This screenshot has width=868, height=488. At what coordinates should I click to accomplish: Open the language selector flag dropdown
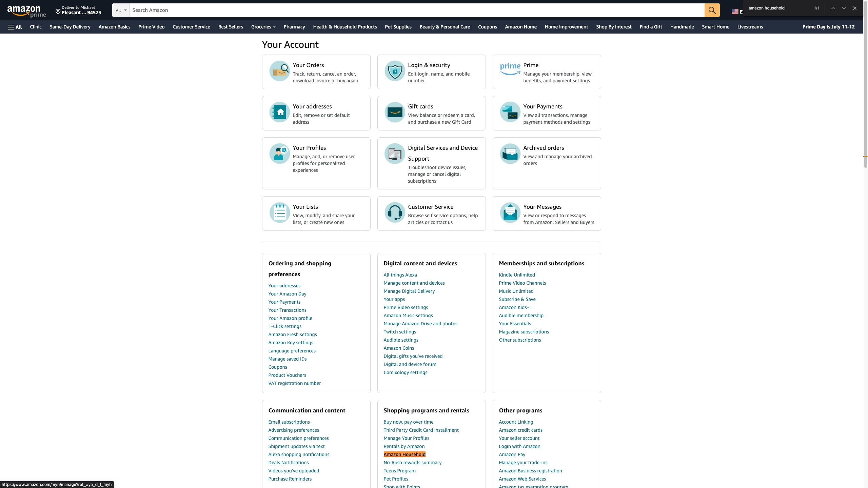pos(735,11)
